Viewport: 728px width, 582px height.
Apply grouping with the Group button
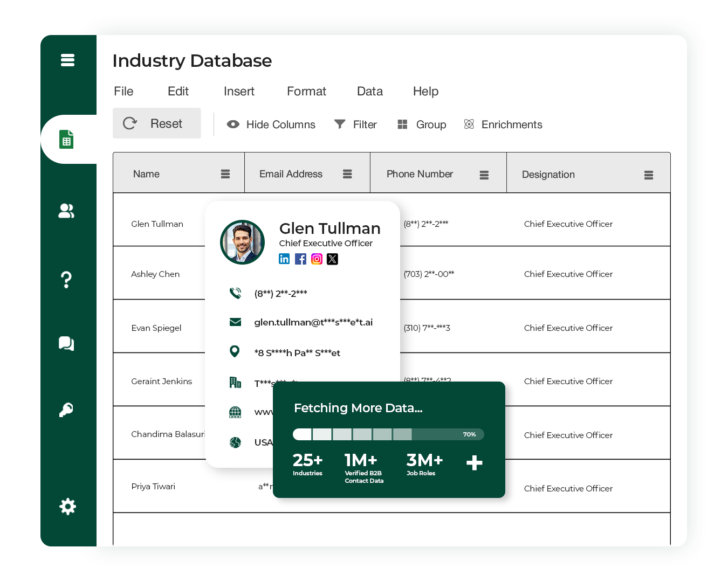pyautogui.click(x=422, y=124)
